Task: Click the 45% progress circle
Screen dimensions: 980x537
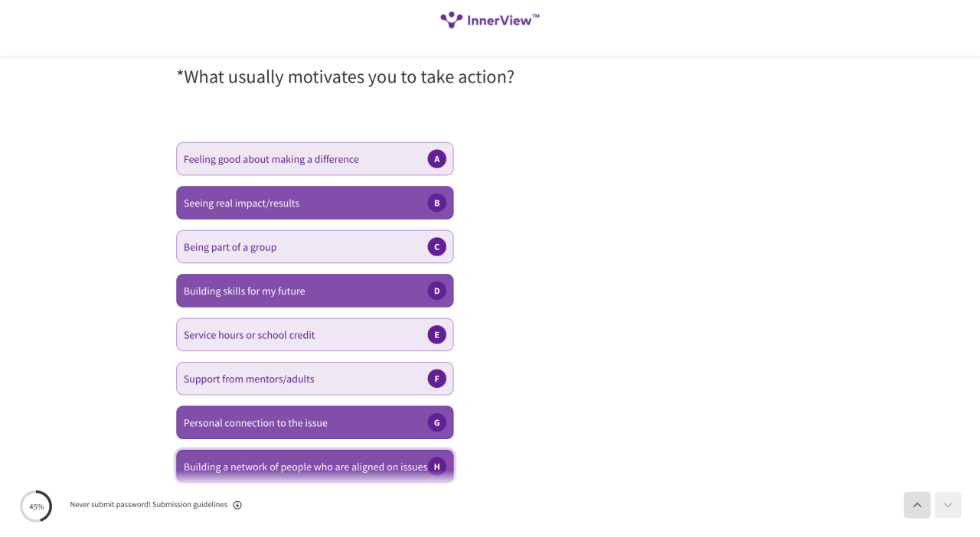Action: click(x=36, y=506)
